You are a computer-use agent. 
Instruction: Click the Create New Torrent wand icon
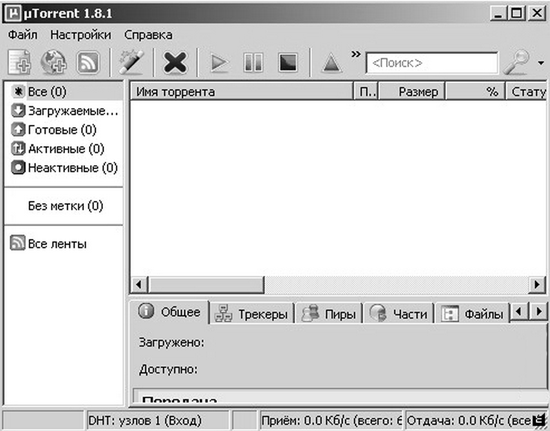point(132,63)
